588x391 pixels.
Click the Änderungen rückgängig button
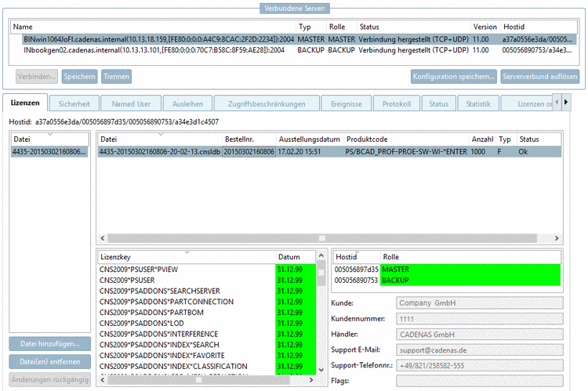point(50,380)
